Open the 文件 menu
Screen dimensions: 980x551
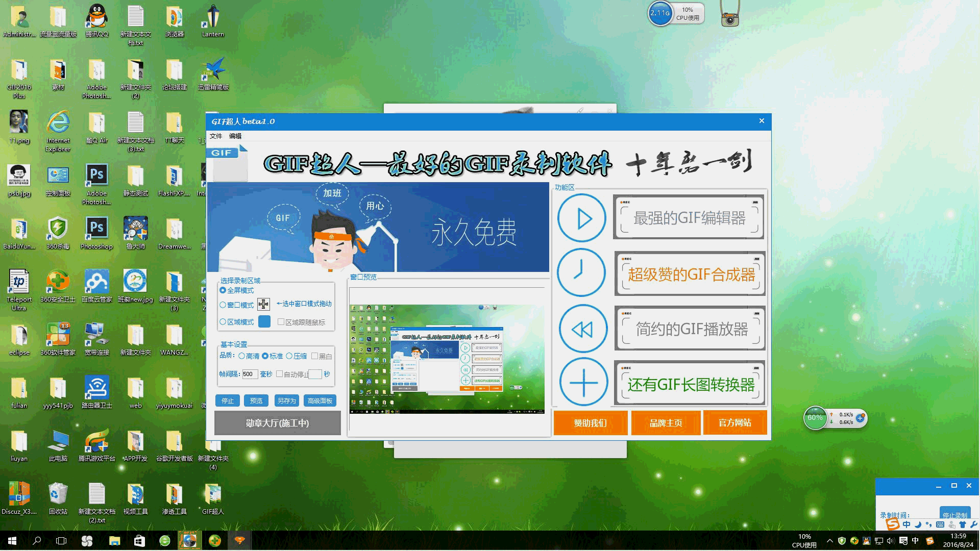tap(215, 136)
